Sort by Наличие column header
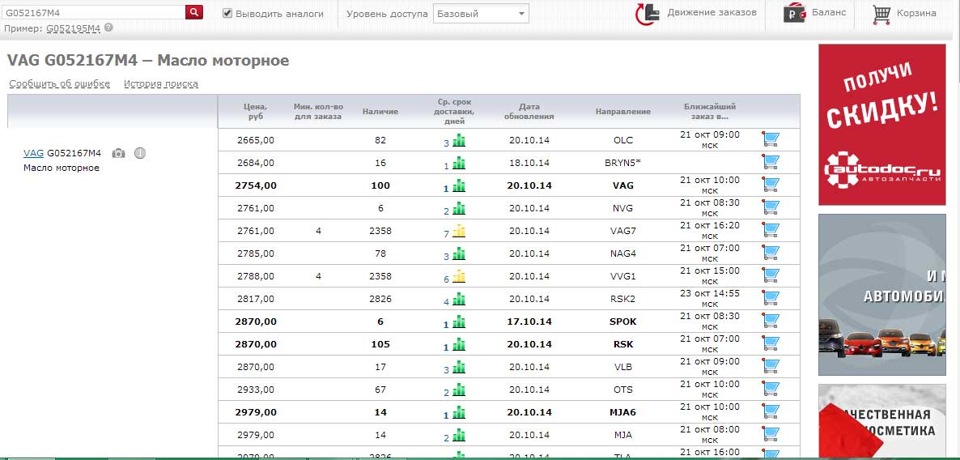The height and width of the screenshot is (460, 960). (x=380, y=111)
